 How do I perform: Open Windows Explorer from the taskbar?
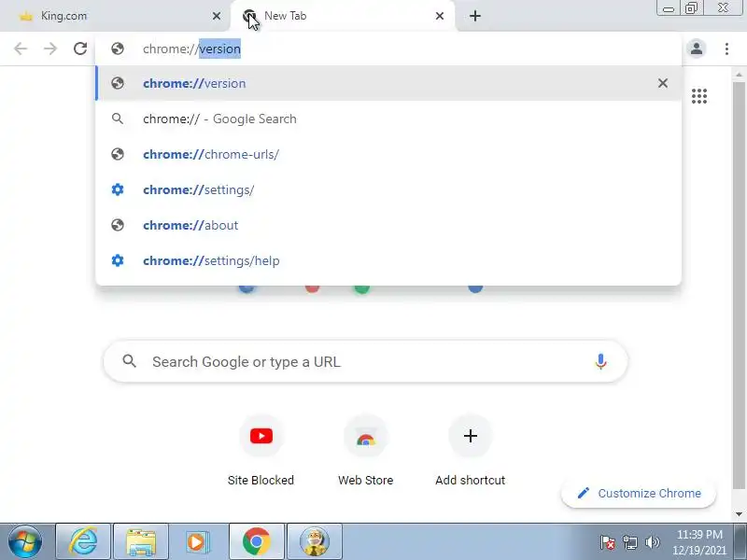coord(141,542)
